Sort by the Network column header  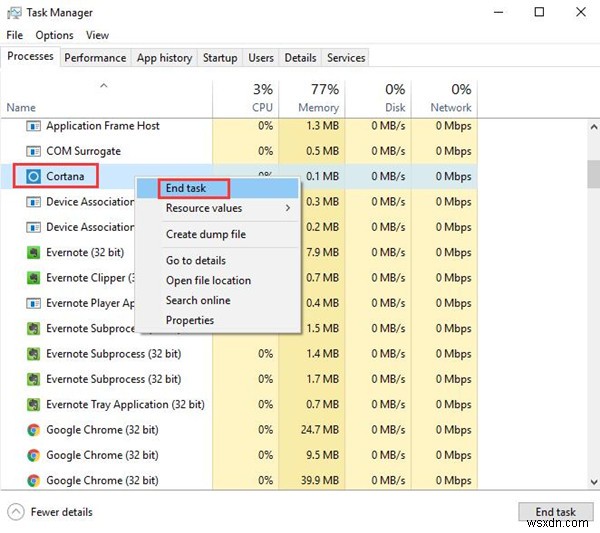(444, 97)
